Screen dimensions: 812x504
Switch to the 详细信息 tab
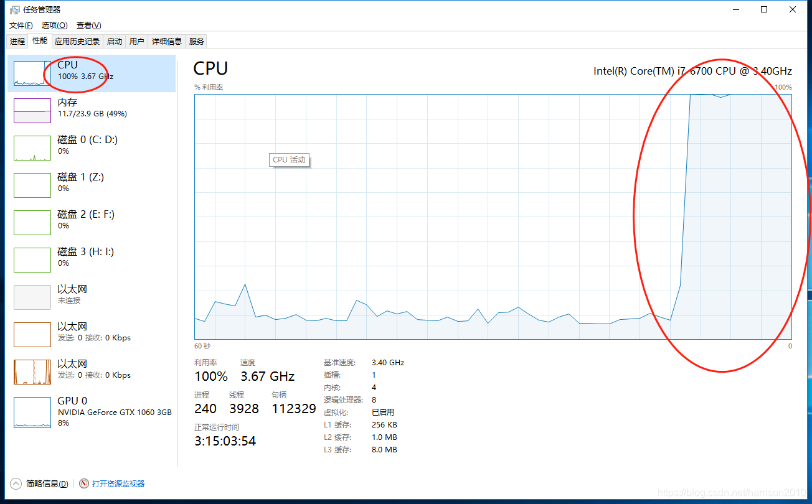(167, 42)
